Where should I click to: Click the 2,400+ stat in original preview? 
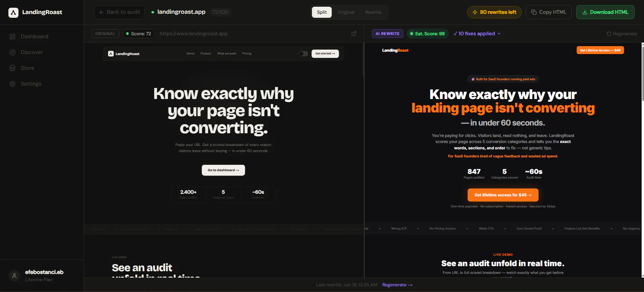[188, 194]
